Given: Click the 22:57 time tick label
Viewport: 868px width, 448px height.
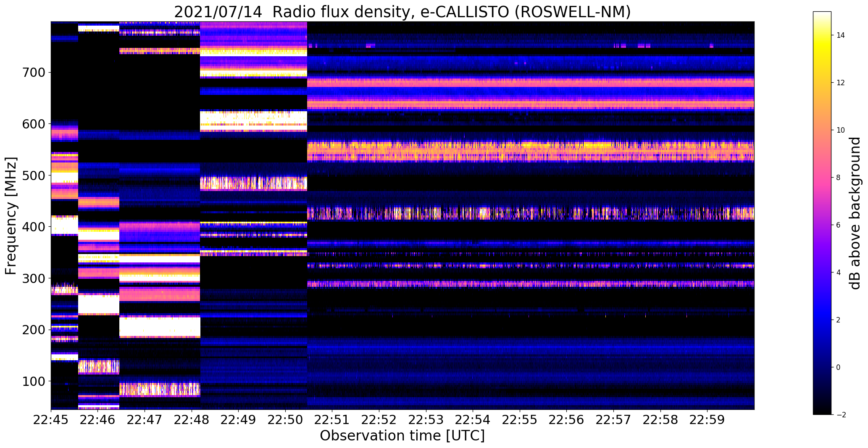Looking at the screenshot, I should 614,420.
